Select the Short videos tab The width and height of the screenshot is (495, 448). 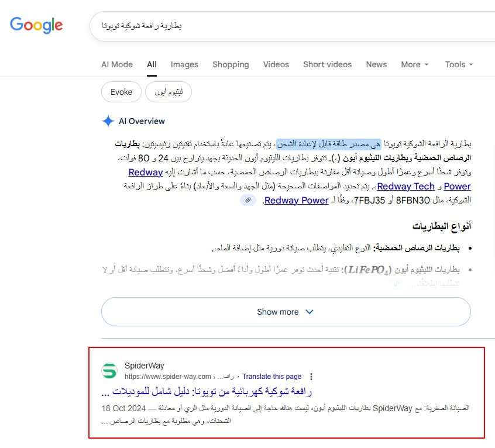[327, 64]
